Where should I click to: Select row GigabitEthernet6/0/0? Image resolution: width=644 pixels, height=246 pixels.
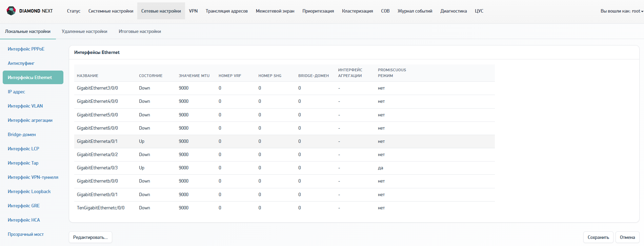click(x=284, y=128)
